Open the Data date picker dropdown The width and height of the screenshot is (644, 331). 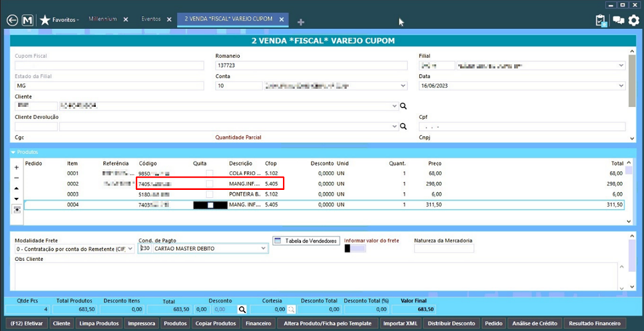pyautogui.click(x=621, y=86)
